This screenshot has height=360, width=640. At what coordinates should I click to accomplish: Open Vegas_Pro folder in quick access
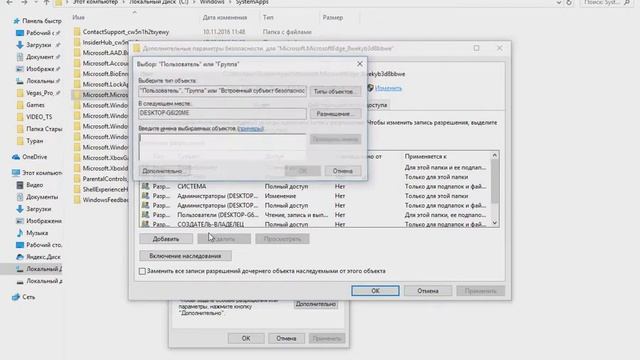(40, 93)
